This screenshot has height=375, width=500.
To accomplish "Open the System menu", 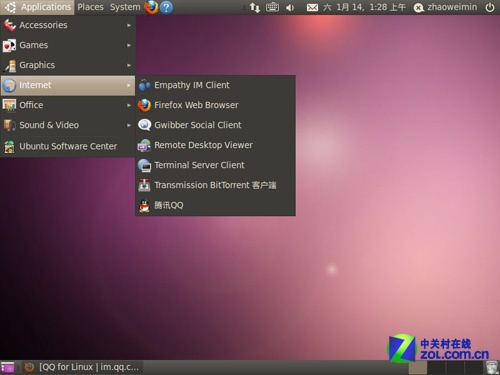I will (125, 7).
